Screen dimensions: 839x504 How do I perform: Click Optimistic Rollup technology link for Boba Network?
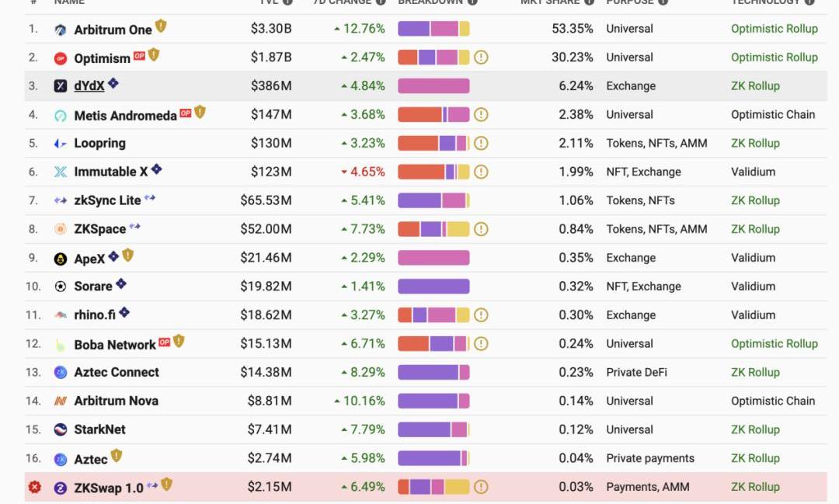pos(774,343)
